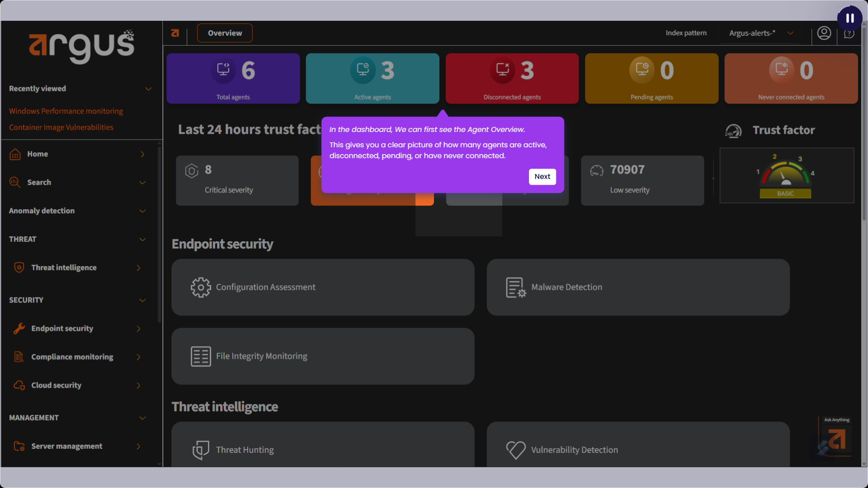This screenshot has width=868, height=488.
Task: Click the Low severity count 70907
Action: [627, 169]
